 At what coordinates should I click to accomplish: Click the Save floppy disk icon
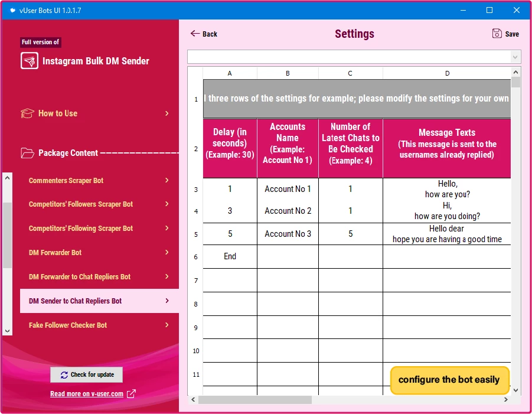pos(497,33)
